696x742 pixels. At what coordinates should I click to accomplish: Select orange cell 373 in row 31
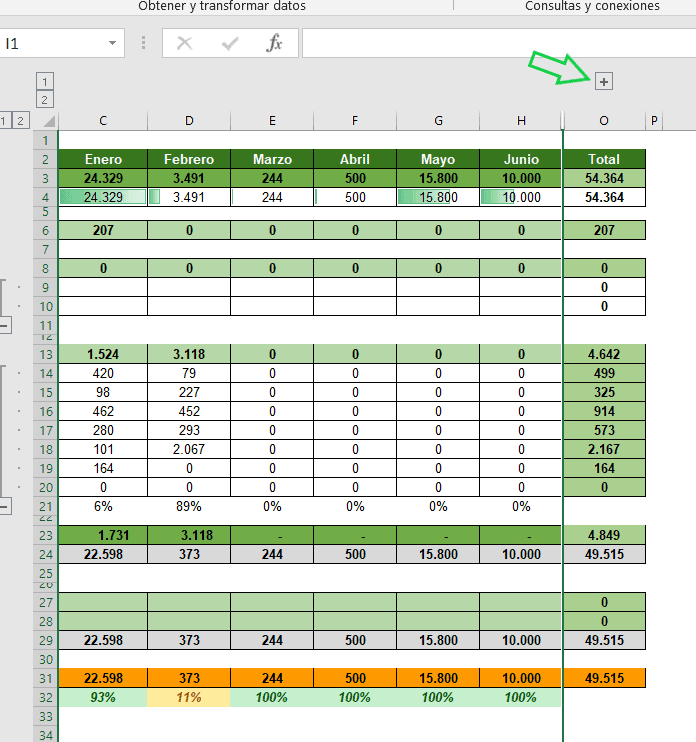[189, 678]
